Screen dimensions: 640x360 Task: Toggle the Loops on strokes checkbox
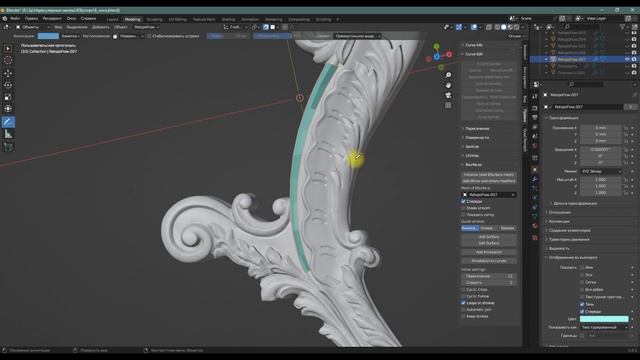[463, 303]
